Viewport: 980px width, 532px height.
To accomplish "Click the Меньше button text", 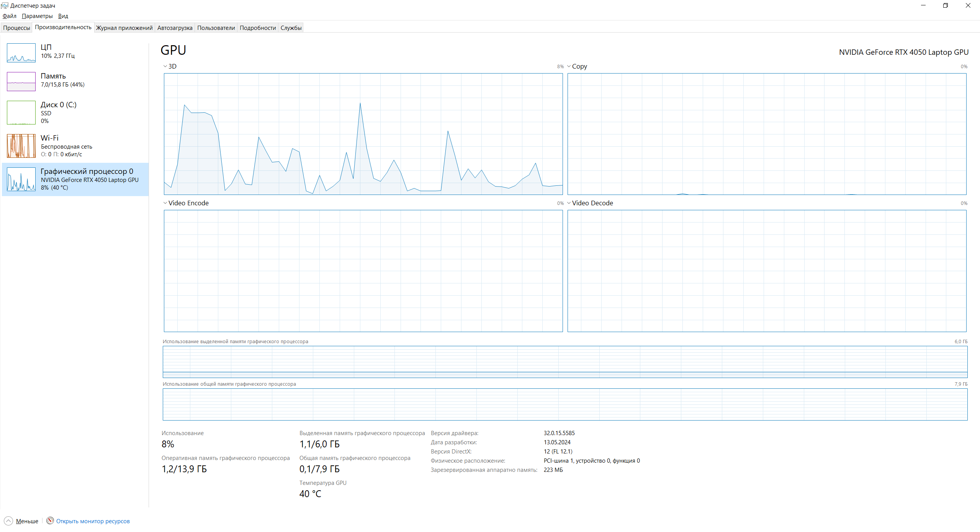I will pos(27,521).
